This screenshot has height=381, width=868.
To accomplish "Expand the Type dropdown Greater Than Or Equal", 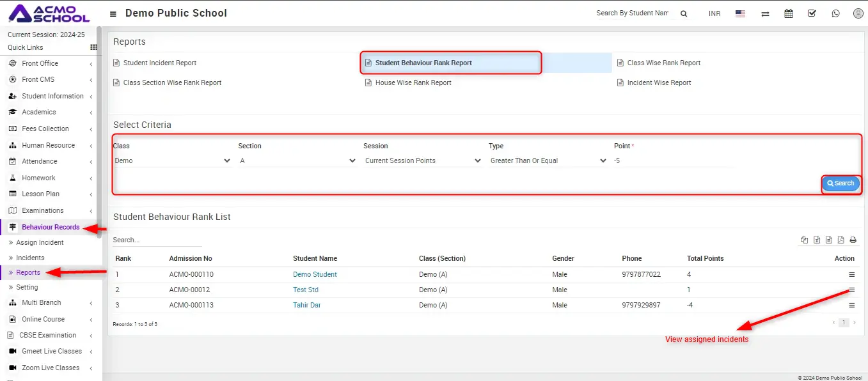I will pos(548,161).
